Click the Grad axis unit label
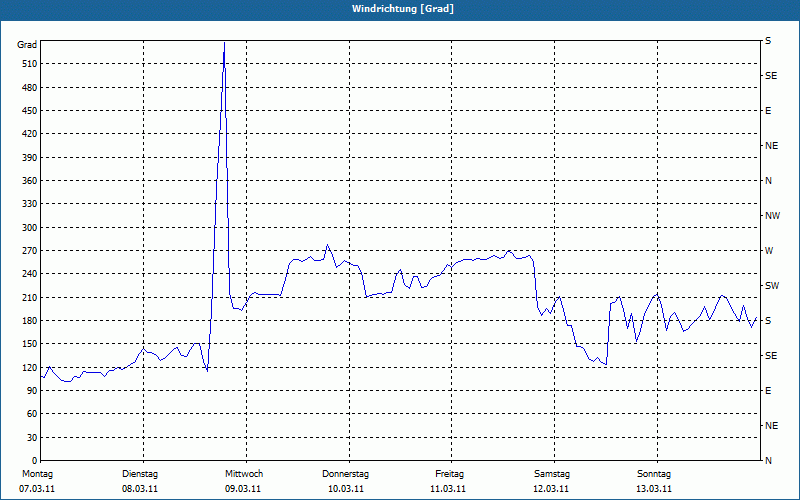The height and width of the screenshot is (500, 800). pos(27,45)
